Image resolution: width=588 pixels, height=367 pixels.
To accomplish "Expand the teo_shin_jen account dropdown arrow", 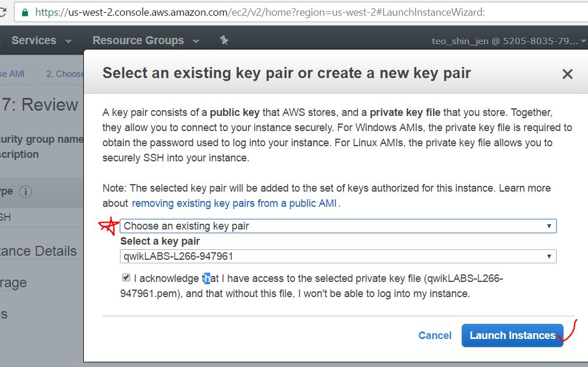I will coord(583,41).
